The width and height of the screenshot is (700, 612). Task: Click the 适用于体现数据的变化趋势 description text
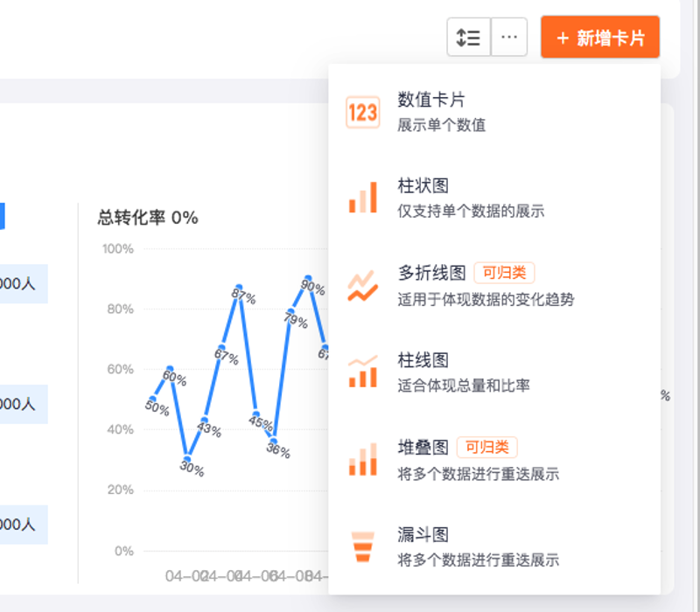click(486, 299)
